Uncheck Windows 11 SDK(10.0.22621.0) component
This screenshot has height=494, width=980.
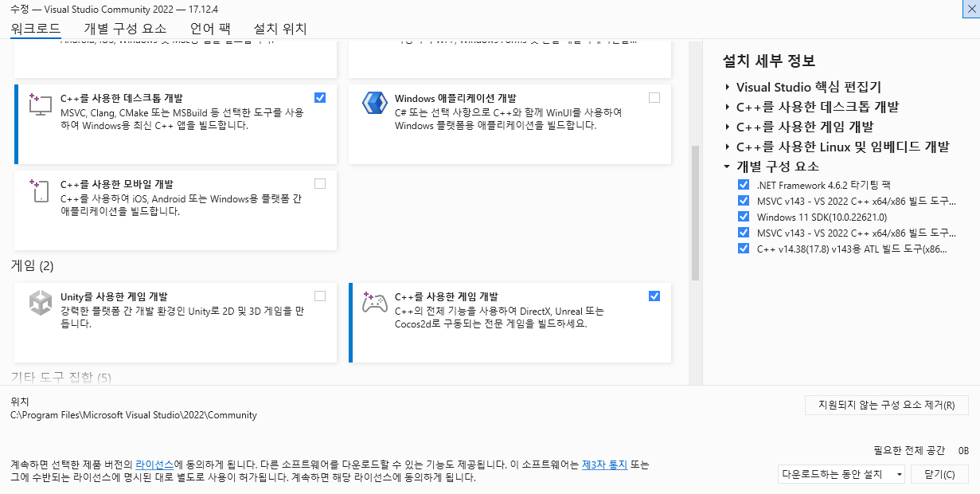(x=744, y=216)
